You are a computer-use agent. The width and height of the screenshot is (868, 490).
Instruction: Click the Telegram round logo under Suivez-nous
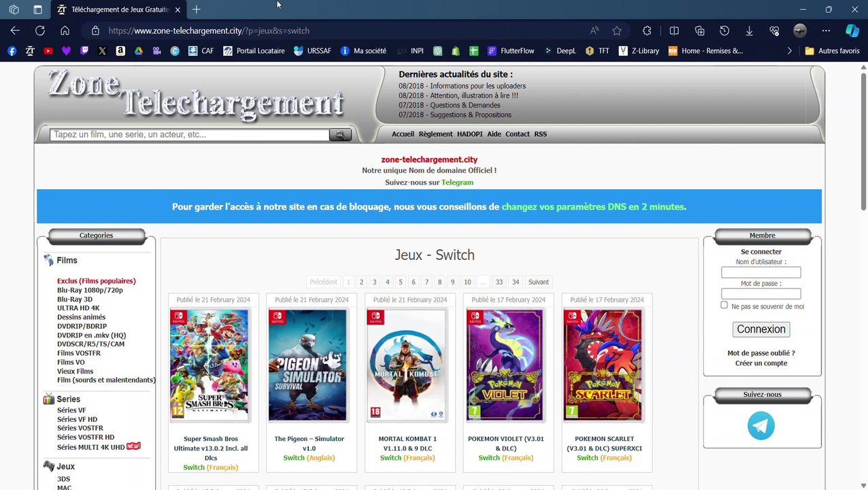761,426
